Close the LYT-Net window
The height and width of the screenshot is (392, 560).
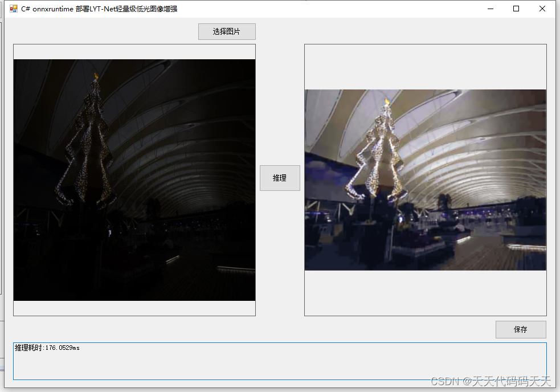click(x=542, y=9)
